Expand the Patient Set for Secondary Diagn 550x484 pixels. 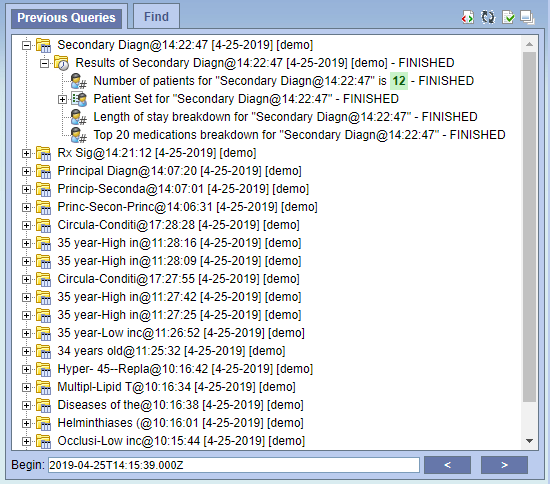click(x=62, y=99)
